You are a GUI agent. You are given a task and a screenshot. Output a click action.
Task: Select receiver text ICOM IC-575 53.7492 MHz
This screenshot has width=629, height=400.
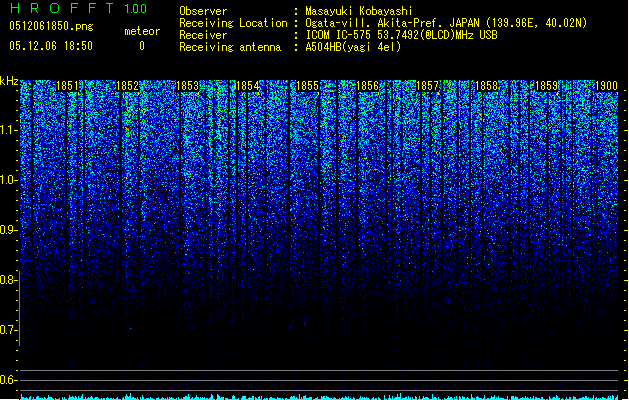tap(401, 35)
